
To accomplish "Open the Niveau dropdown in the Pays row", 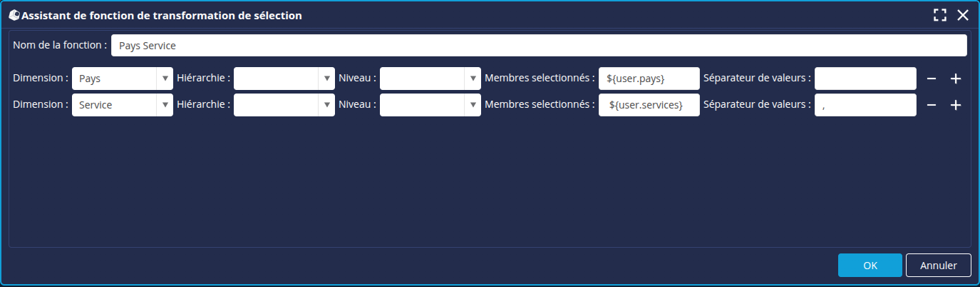I will point(473,79).
